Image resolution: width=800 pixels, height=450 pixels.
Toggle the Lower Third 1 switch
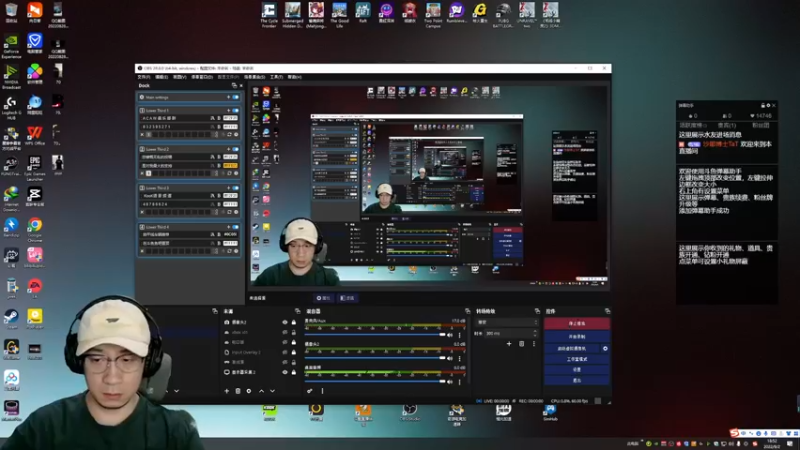(x=235, y=110)
